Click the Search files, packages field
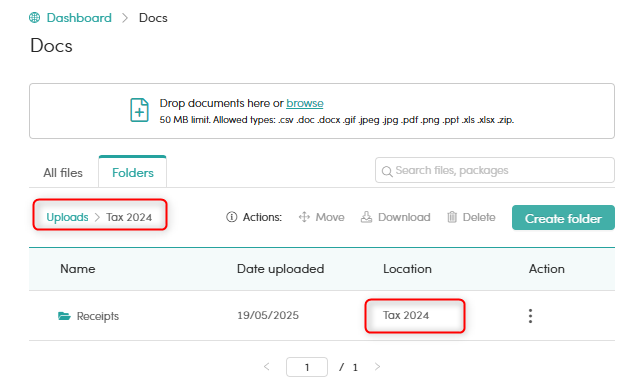Screen dimensions: 634x385 pyautogui.click(x=495, y=170)
